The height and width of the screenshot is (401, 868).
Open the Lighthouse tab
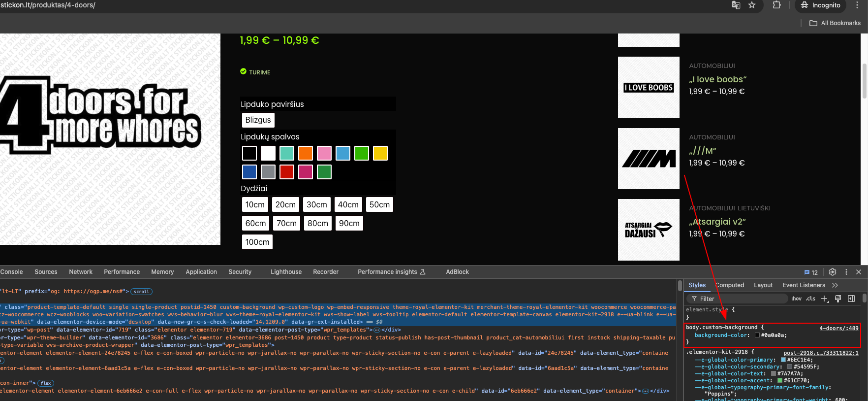coord(286,272)
